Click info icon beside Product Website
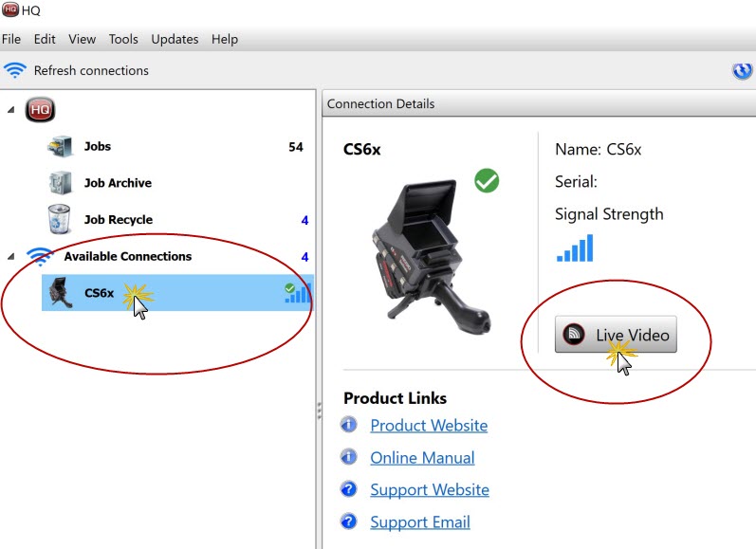Image resolution: width=756 pixels, height=549 pixels. [348, 425]
